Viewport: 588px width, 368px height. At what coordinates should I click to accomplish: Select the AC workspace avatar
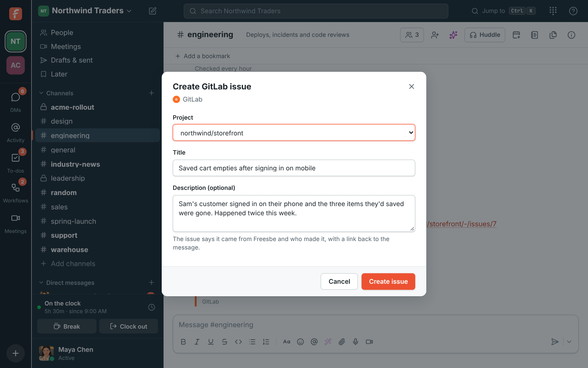click(15, 65)
